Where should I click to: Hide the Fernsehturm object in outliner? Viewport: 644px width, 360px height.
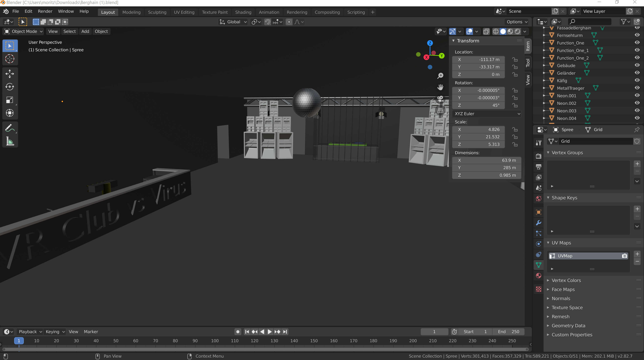click(637, 35)
